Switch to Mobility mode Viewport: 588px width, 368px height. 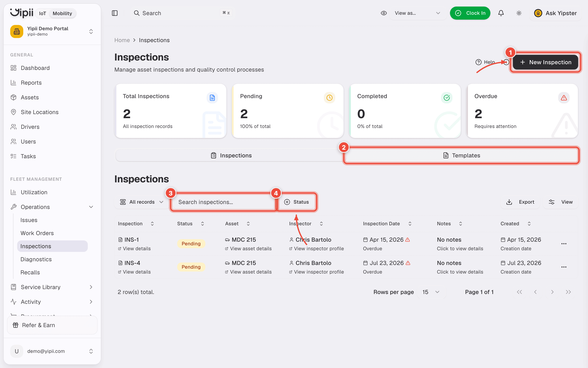point(62,13)
